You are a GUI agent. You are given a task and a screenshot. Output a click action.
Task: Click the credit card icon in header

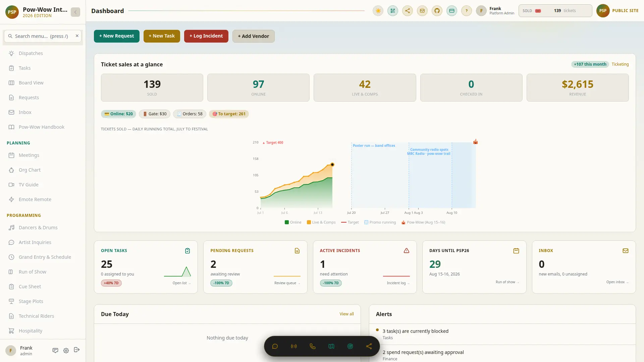point(452,11)
